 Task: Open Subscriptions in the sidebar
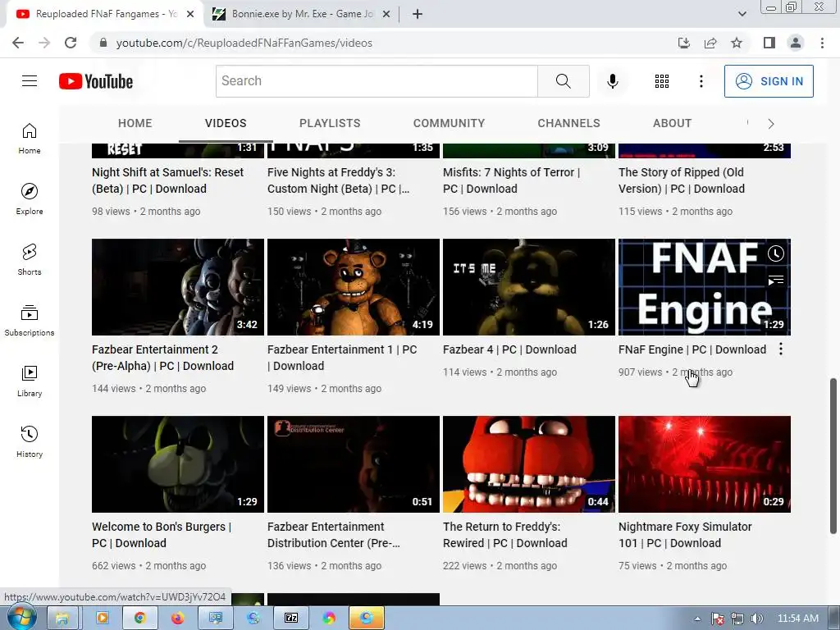click(30, 321)
